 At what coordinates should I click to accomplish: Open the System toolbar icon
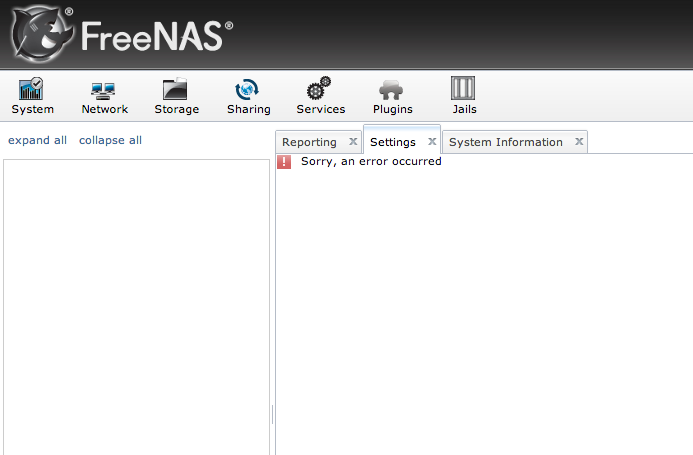(31, 88)
